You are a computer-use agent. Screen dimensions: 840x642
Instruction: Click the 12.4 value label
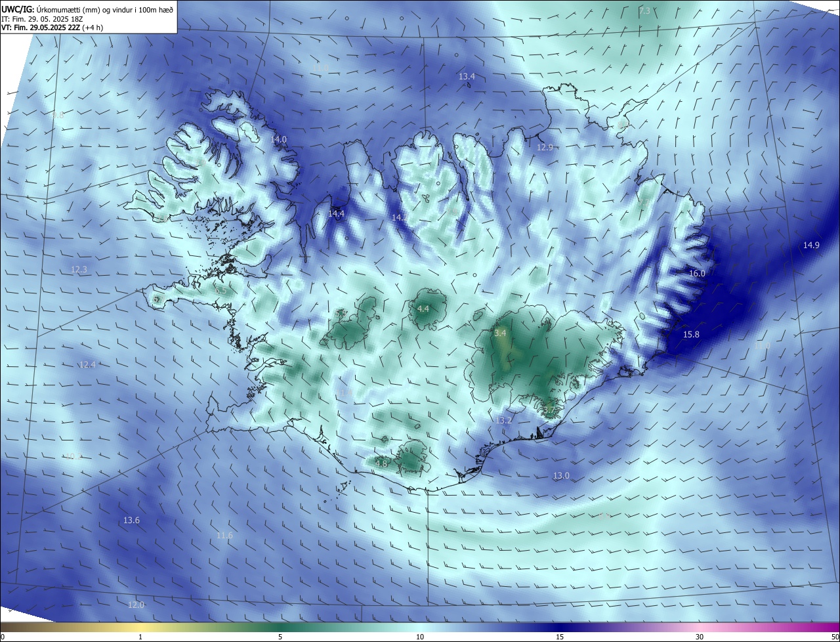click(x=87, y=364)
